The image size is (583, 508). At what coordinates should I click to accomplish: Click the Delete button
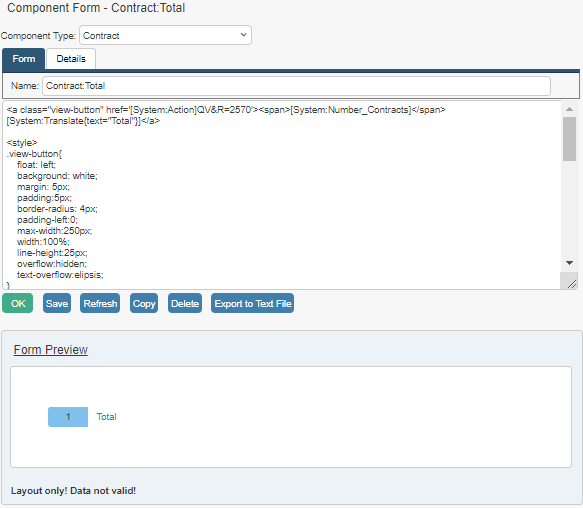185,303
